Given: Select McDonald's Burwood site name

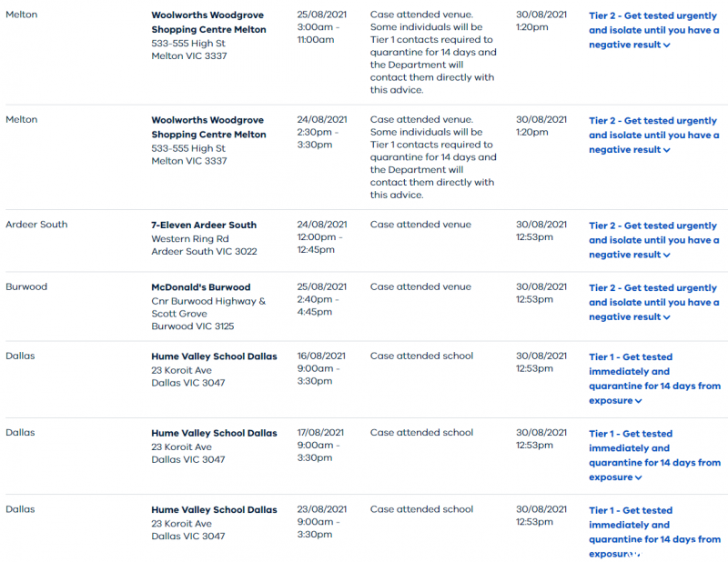Looking at the screenshot, I should (200, 287).
